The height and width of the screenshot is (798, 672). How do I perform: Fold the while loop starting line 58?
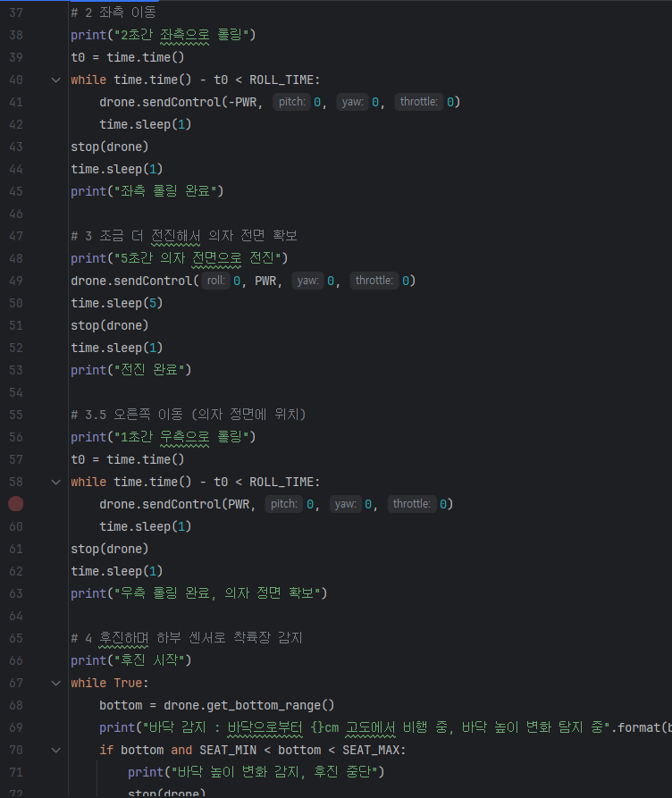(x=56, y=482)
